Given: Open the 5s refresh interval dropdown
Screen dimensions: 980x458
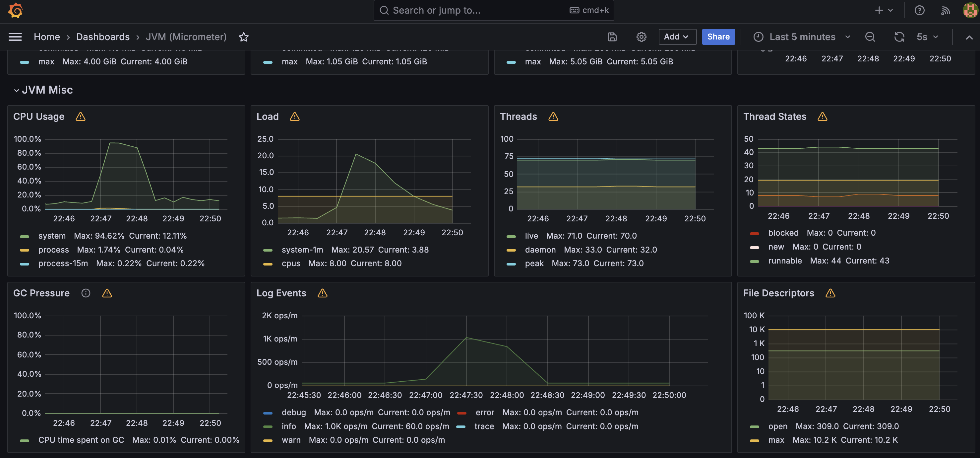Looking at the screenshot, I should [927, 37].
